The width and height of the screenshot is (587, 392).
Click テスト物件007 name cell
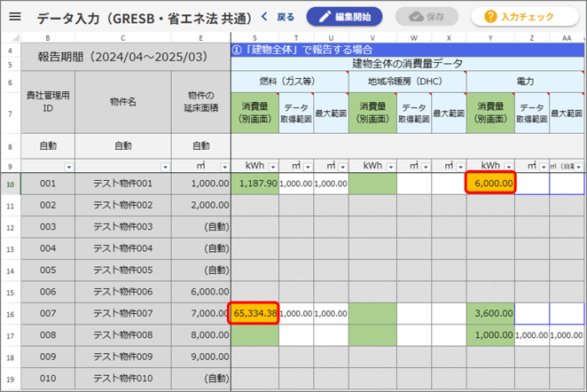click(123, 313)
